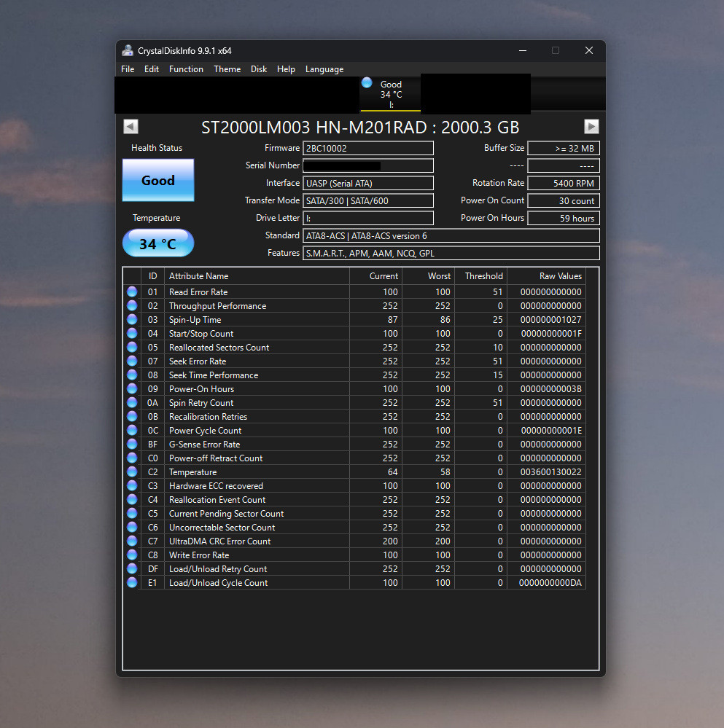Go to next disk with right arrow
This screenshot has width=724, height=728.
591,126
